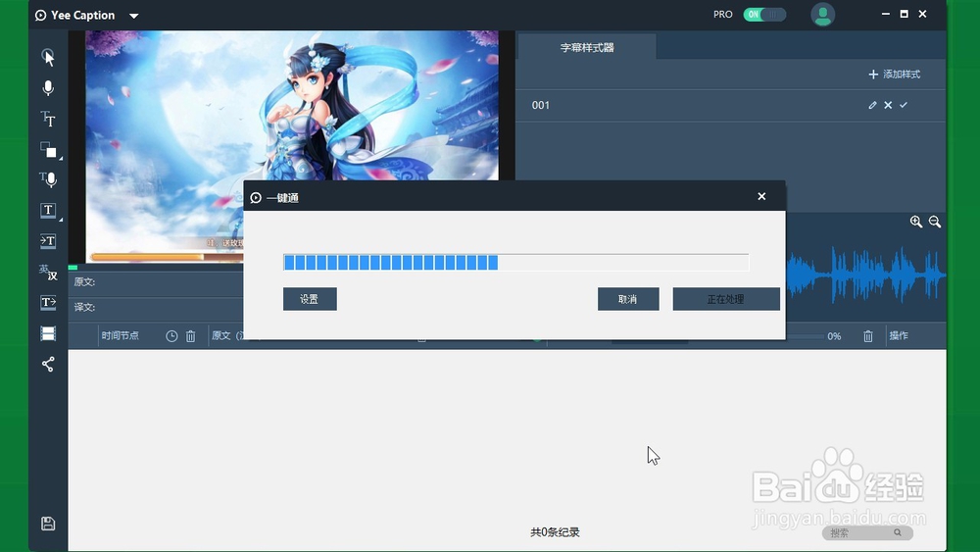Open 设置 in the 一键通 dialog
The width and height of the screenshot is (980, 552).
(310, 299)
